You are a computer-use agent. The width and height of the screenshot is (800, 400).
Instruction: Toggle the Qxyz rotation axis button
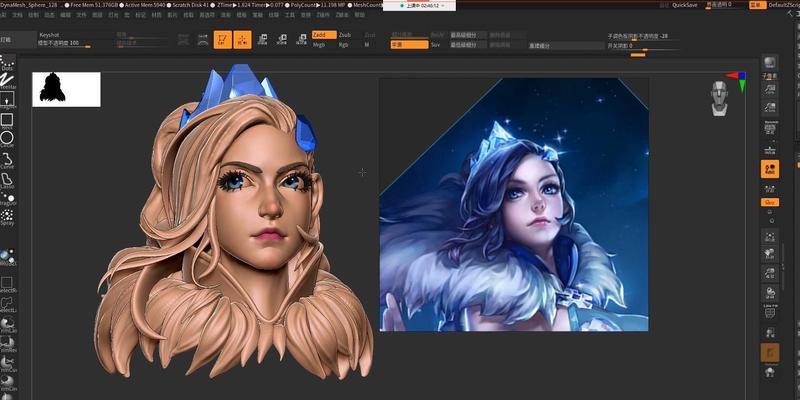[x=770, y=202]
